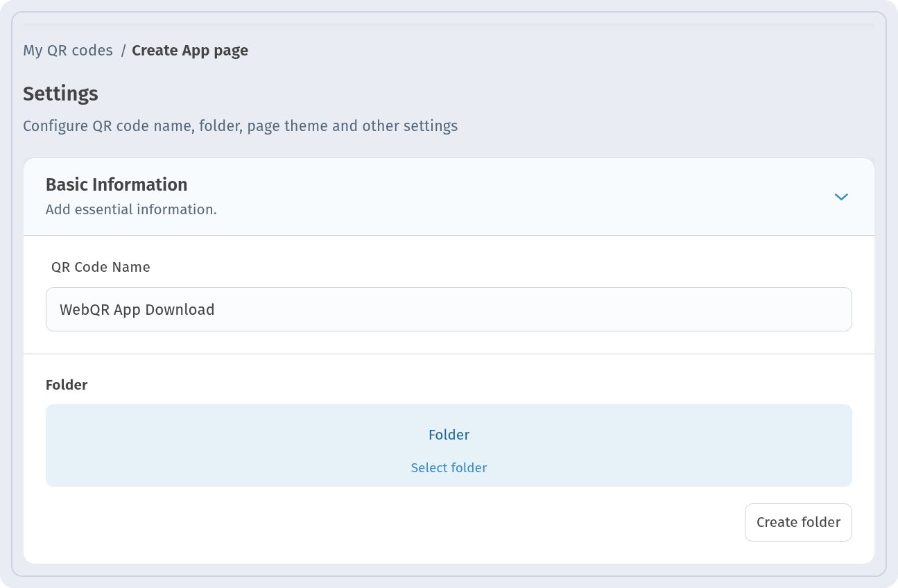This screenshot has width=898, height=588.
Task: Collapse the Basic Information section chevron
Action: [x=841, y=197]
